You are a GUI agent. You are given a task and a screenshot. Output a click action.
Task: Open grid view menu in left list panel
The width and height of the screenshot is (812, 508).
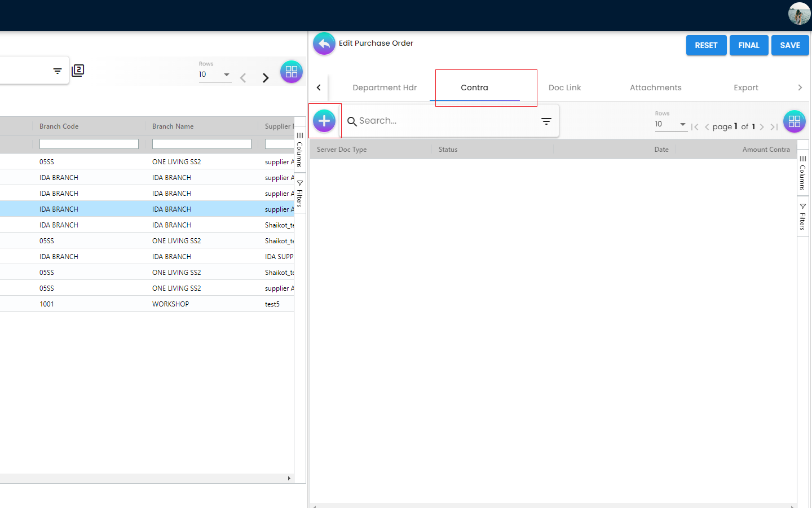click(x=292, y=72)
